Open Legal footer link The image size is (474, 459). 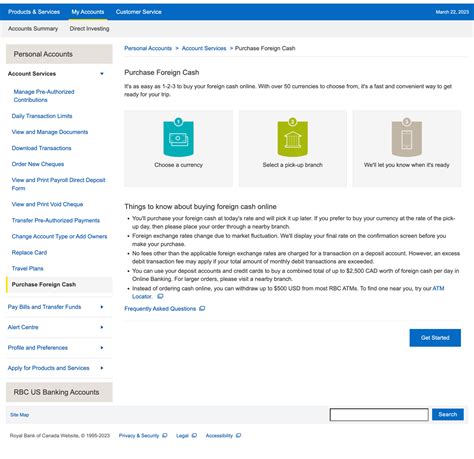click(x=182, y=436)
